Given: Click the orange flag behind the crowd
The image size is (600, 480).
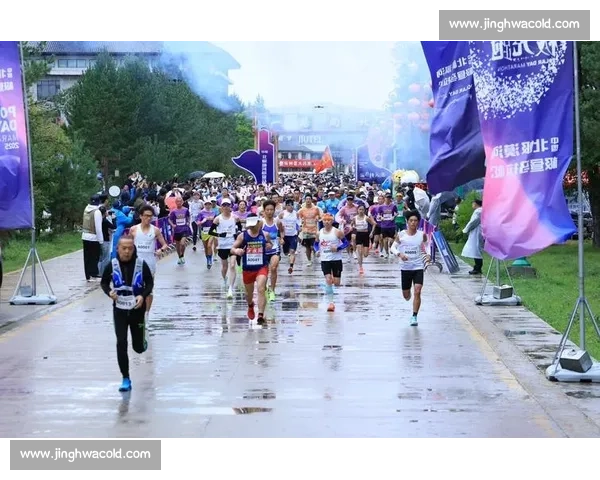Looking at the screenshot, I should [x=325, y=160].
